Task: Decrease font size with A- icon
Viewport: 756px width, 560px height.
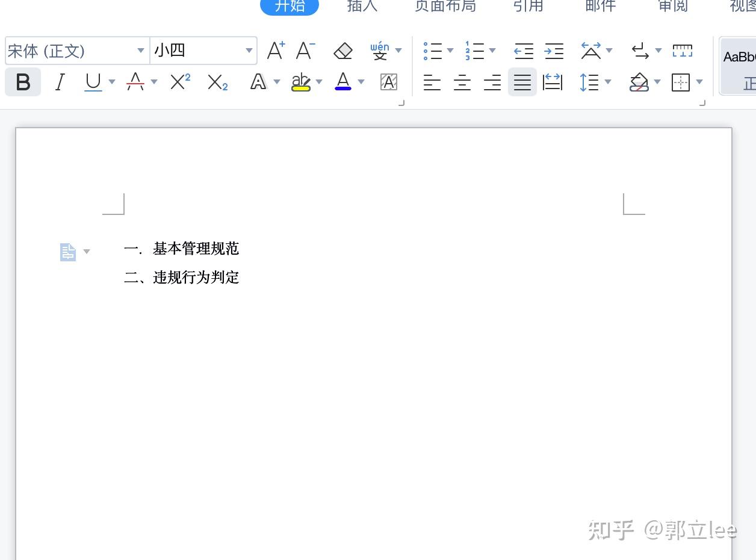Action: click(306, 51)
